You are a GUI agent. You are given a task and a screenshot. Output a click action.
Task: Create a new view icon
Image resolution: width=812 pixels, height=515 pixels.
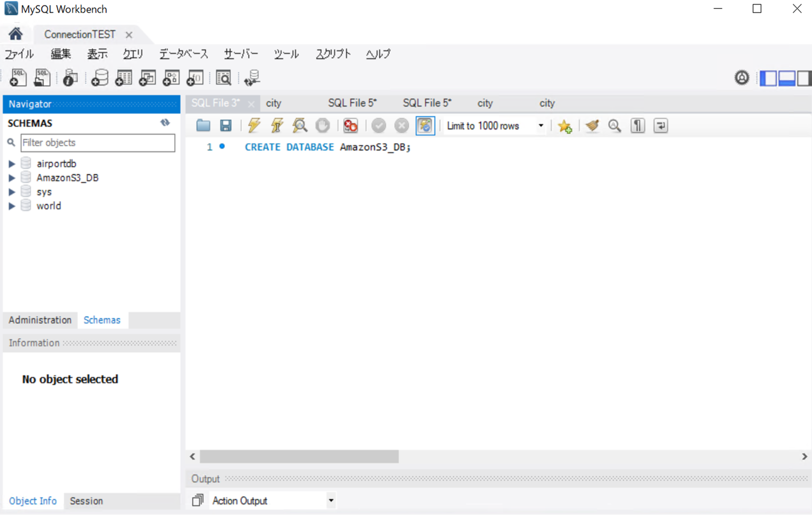[x=147, y=78]
